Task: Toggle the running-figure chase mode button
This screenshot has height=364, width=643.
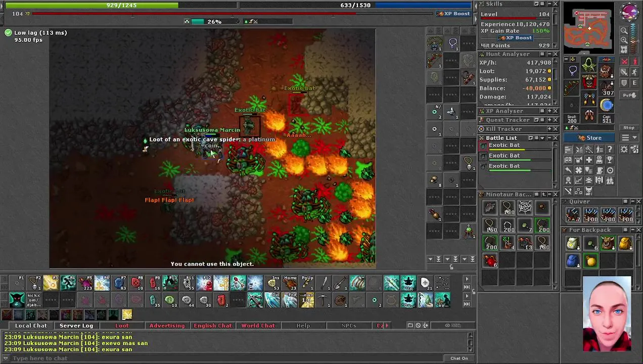Action: click(634, 72)
